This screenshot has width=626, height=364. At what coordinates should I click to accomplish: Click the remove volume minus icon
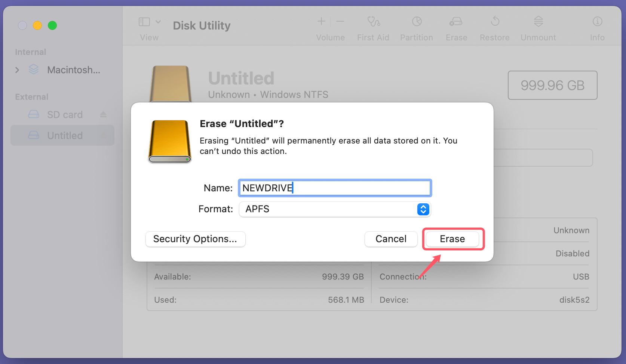click(340, 22)
